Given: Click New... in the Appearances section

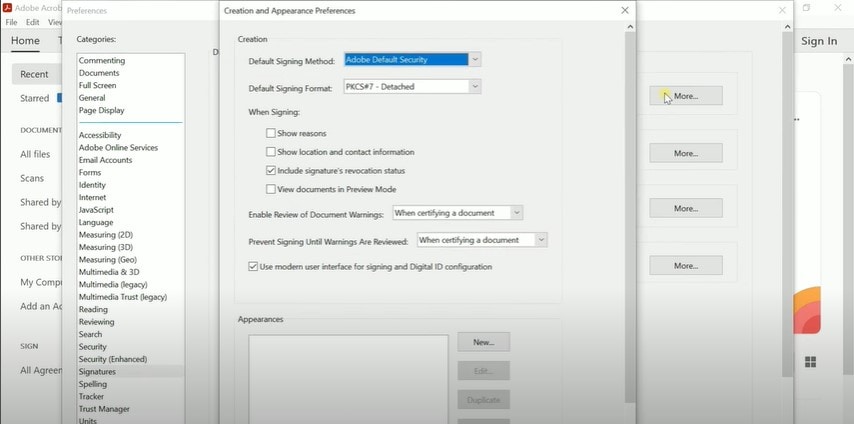Looking at the screenshot, I should coord(484,342).
